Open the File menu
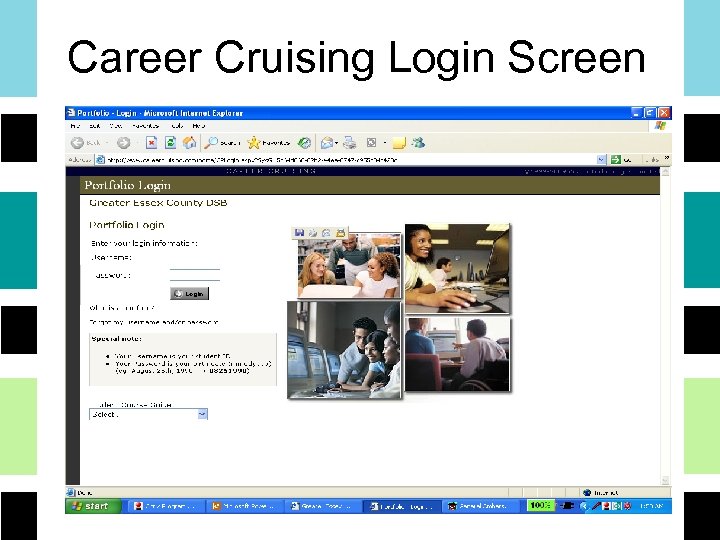The height and width of the screenshot is (540, 720). [75, 126]
